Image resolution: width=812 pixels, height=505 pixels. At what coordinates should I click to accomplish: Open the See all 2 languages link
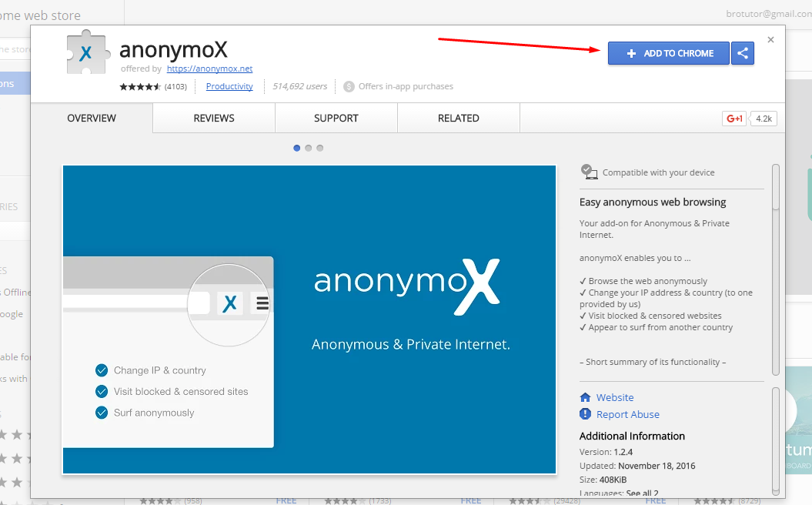click(642, 493)
